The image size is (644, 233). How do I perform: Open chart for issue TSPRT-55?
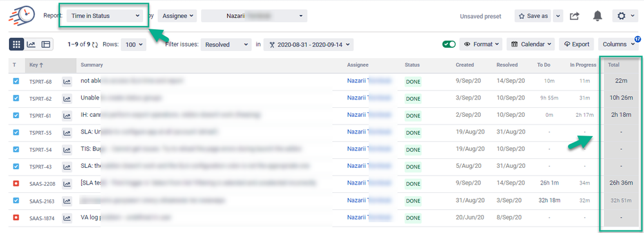pos(67,133)
